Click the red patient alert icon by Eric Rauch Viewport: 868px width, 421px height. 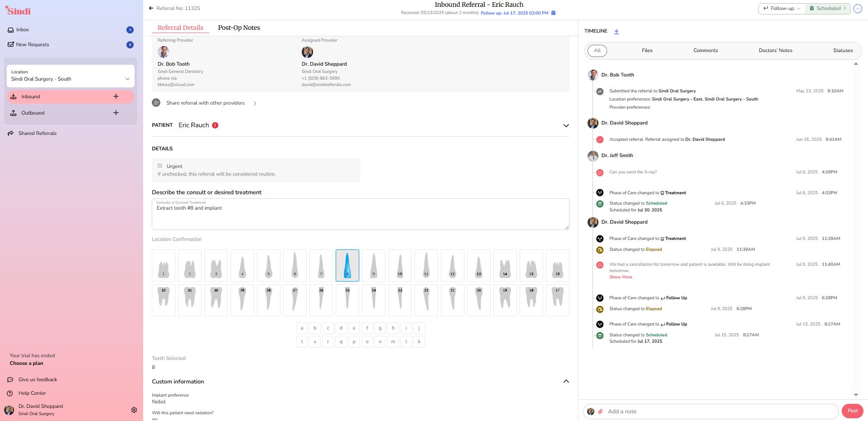215,125
